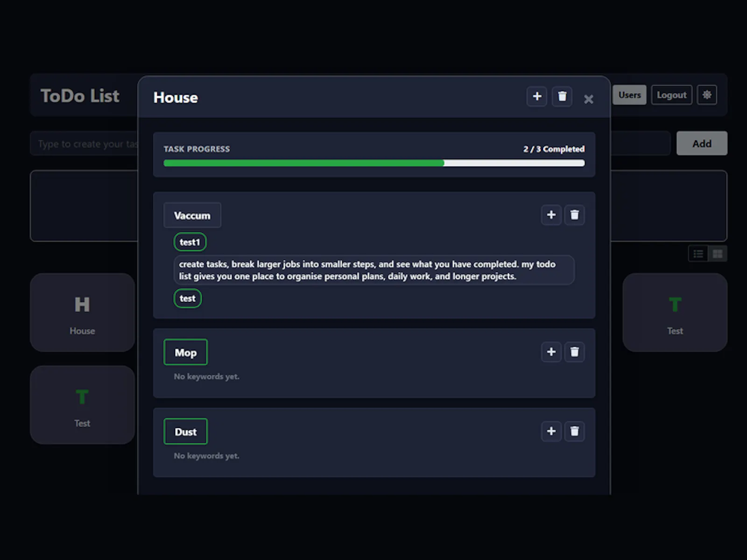
Task: Switch to list view layout
Action: [698, 254]
